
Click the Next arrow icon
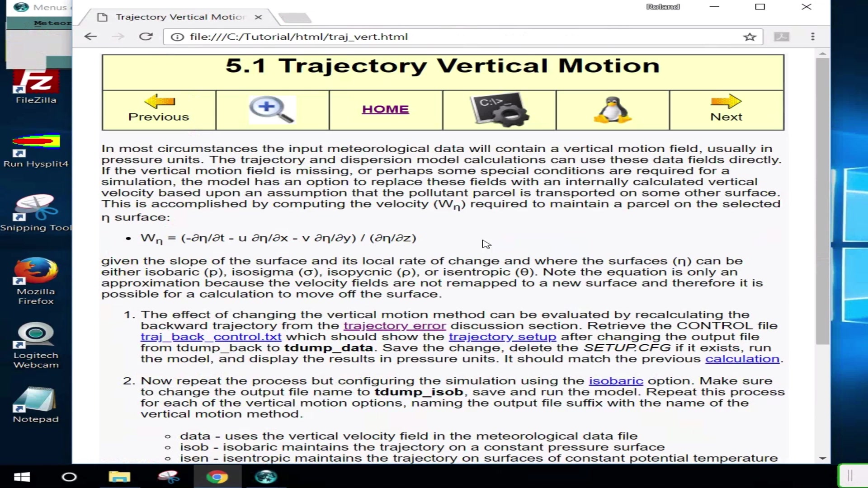coord(726,101)
